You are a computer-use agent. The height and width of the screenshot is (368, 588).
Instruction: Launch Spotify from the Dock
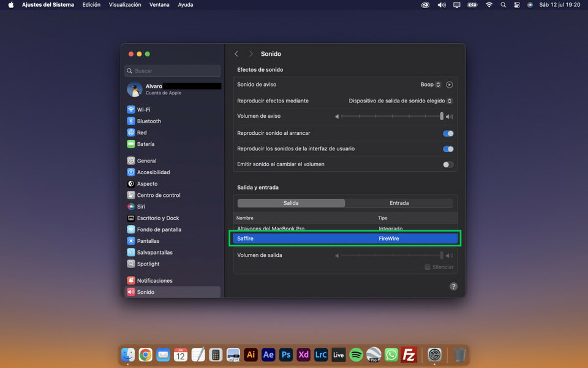click(356, 355)
